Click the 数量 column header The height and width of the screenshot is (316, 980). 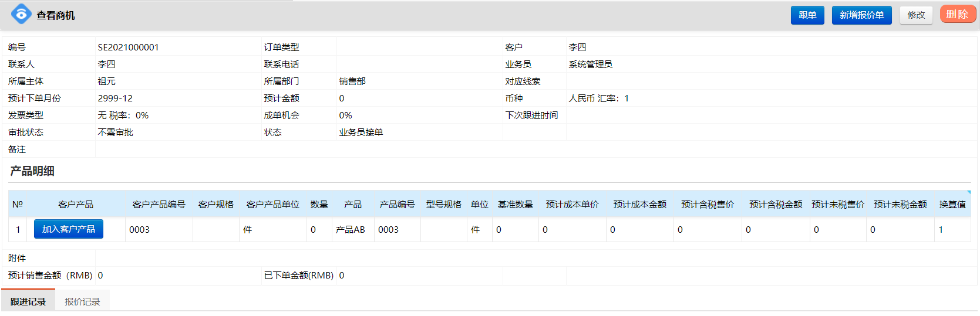[x=319, y=205]
